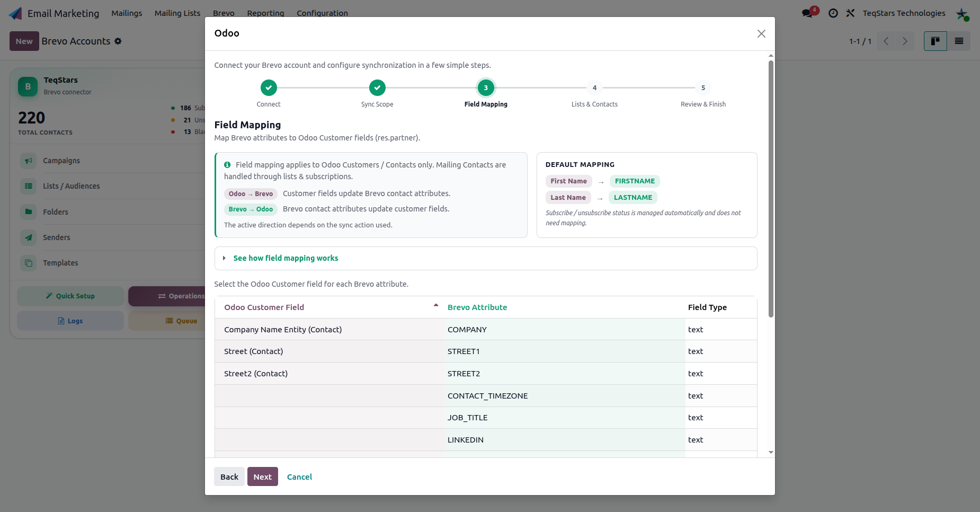Click the STREET1 attribute cell
This screenshot has width=980, height=512.
(565, 351)
